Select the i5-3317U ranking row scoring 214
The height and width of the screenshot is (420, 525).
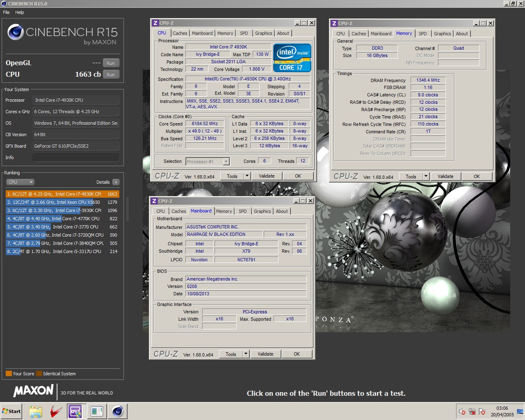62,251
